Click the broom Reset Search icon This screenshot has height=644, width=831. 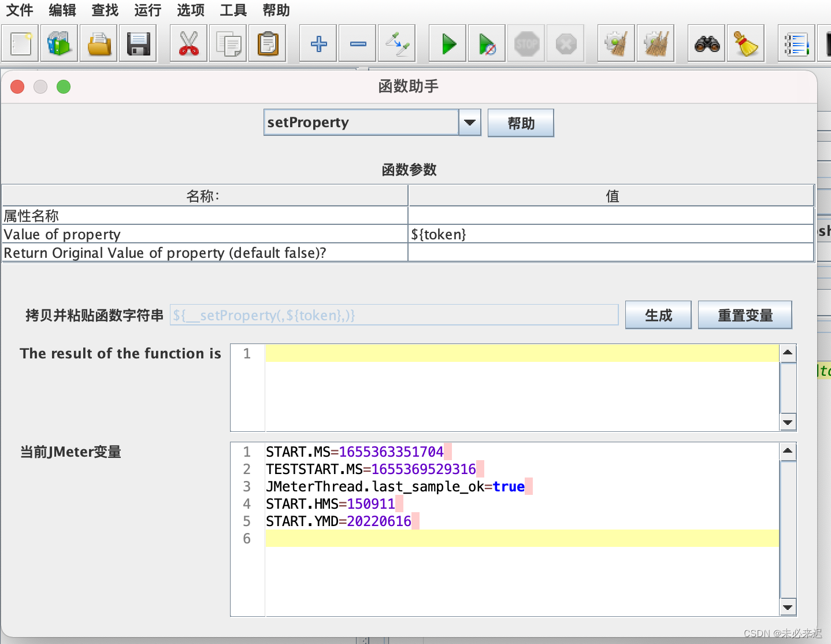click(745, 43)
